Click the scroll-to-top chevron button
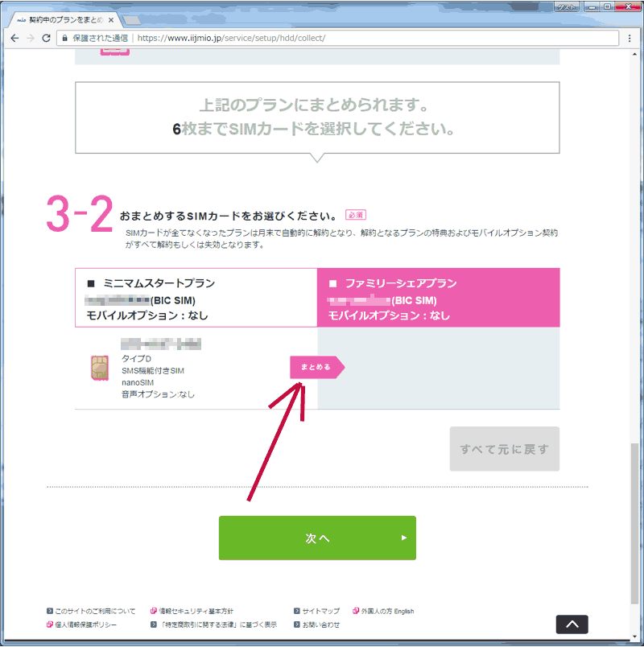 pyautogui.click(x=572, y=624)
